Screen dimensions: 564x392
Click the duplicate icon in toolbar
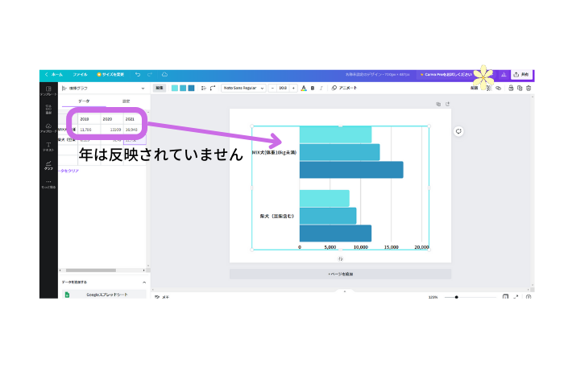point(520,88)
